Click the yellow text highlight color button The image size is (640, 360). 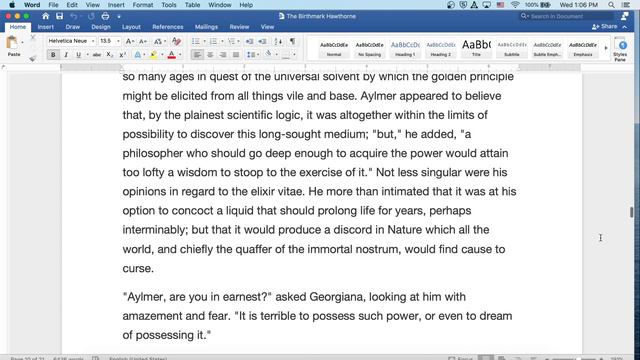(x=154, y=55)
